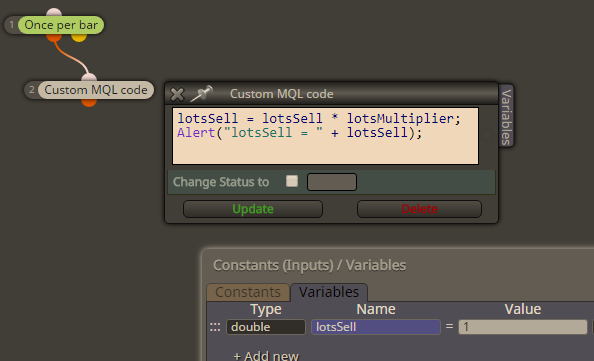Viewport: 594px width, 361px height.
Task: Click + Add new variable link
Action: point(266,356)
